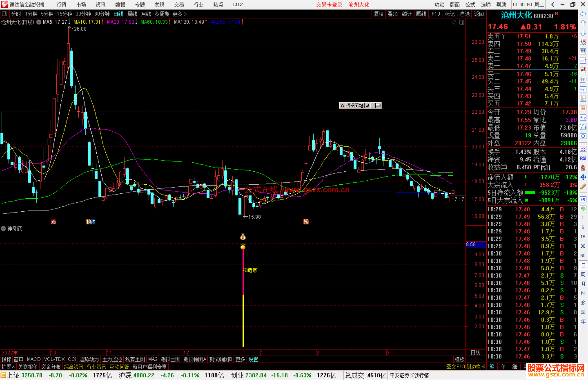Click the circle sidebar icon
This screenshot has width=588, height=380.
[583, 136]
